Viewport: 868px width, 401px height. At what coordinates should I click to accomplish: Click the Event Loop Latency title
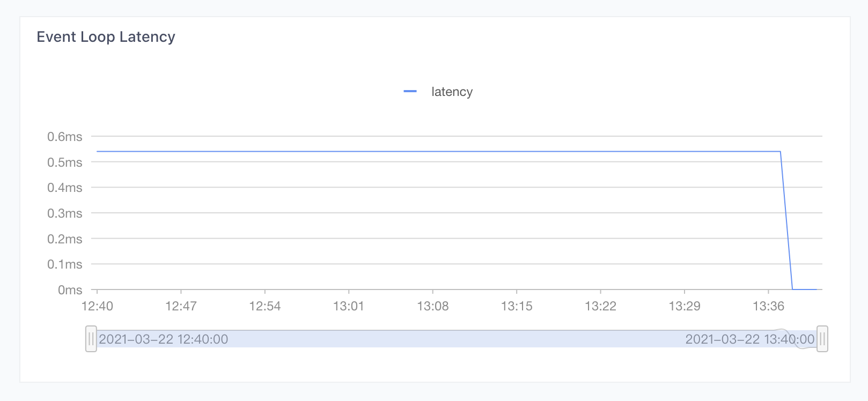pyautogui.click(x=106, y=37)
